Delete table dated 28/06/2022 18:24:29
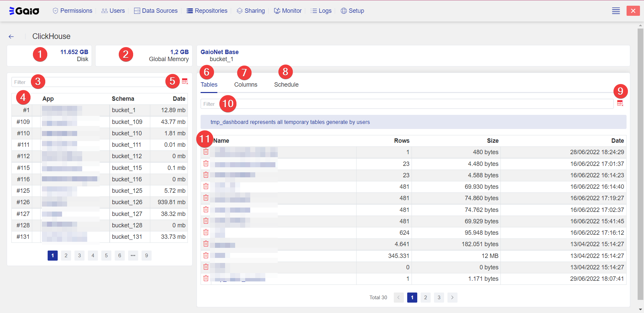 [206, 152]
